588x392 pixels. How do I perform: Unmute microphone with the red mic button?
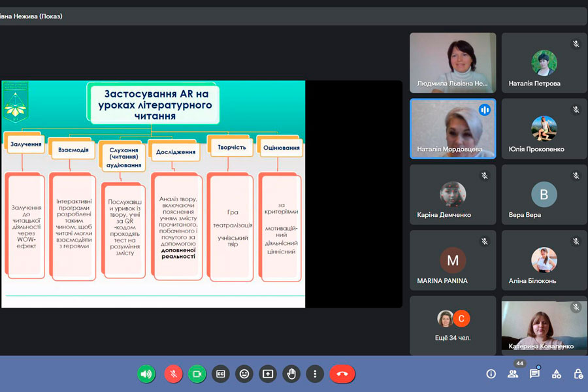click(x=173, y=374)
